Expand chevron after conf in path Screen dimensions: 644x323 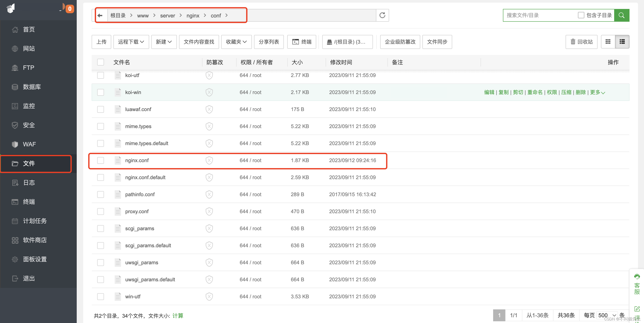[x=227, y=16]
